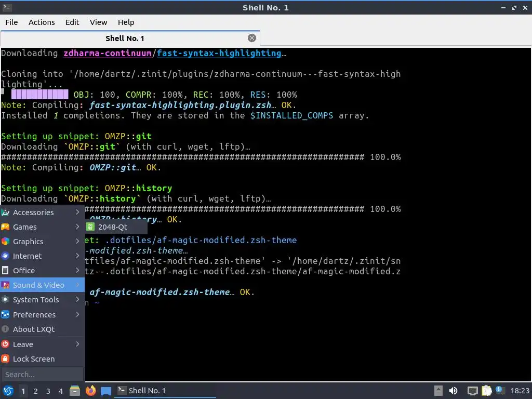Click the Leave power icon
Viewport: 532px width, 399px height.
5,344
